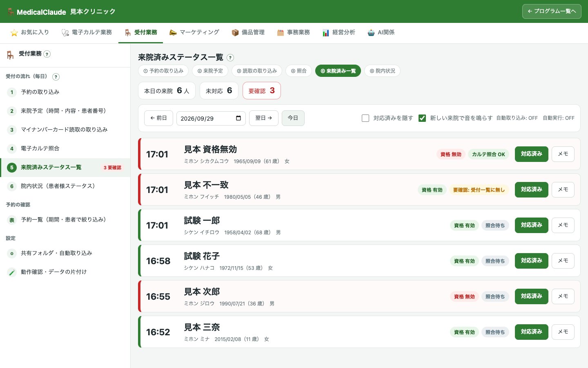588x368 pixels.
Task: Open メモ for 見本 三奈
Action: click(x=563, y=332)
